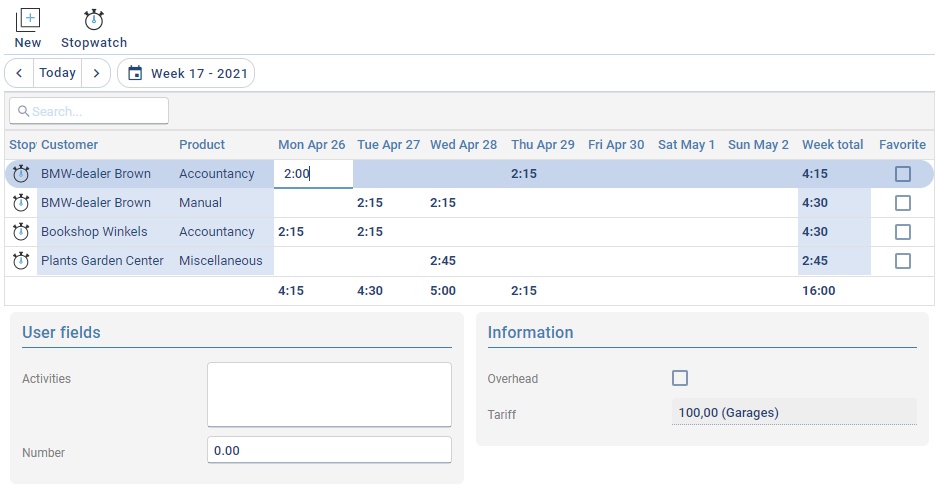The image size is (938, 491).
Task: Click the Week total column header
Action: [833, 145]
